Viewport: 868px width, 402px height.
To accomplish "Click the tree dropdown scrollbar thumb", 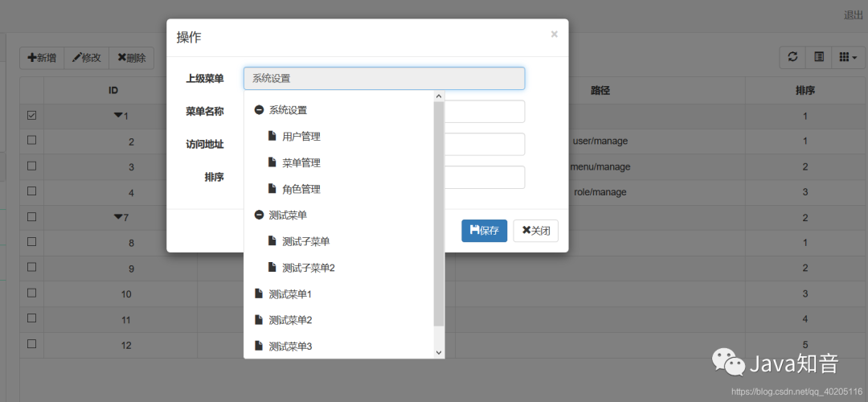I will pos(439,214).
